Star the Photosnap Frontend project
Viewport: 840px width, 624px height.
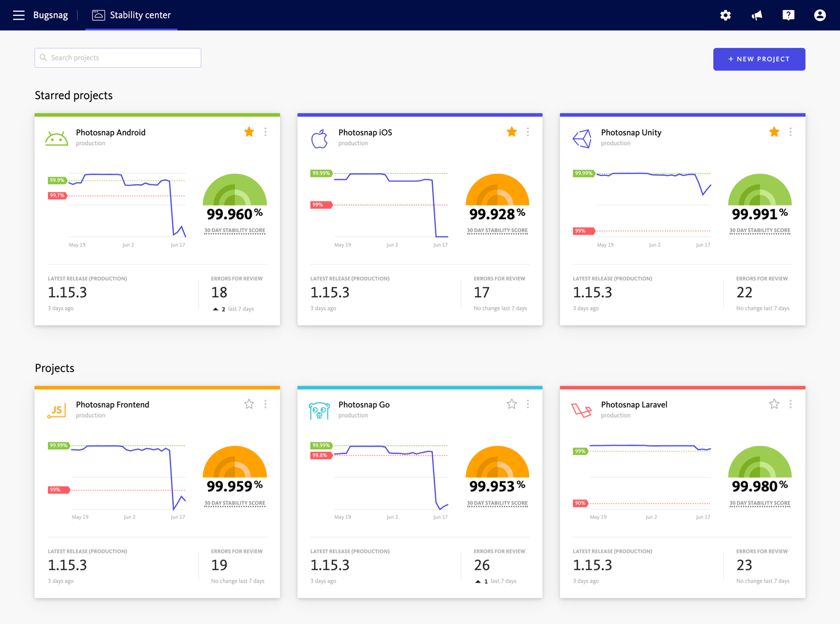(x=249, y=404)
